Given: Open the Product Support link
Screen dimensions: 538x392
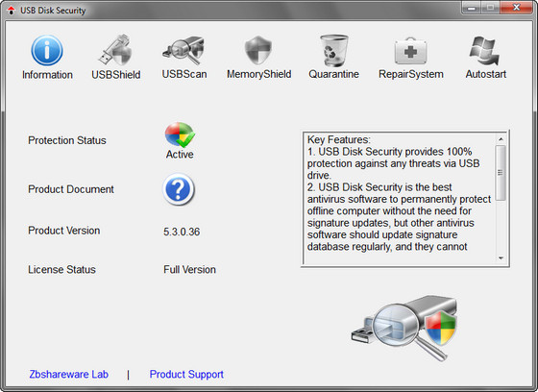Looking at the screenshot, I should [186, 374].
